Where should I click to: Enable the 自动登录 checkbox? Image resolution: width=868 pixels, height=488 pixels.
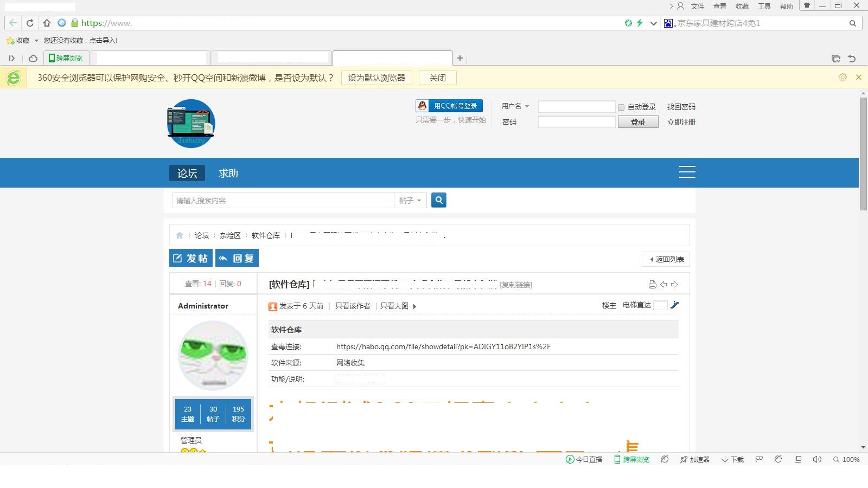[x=621, y=107]
